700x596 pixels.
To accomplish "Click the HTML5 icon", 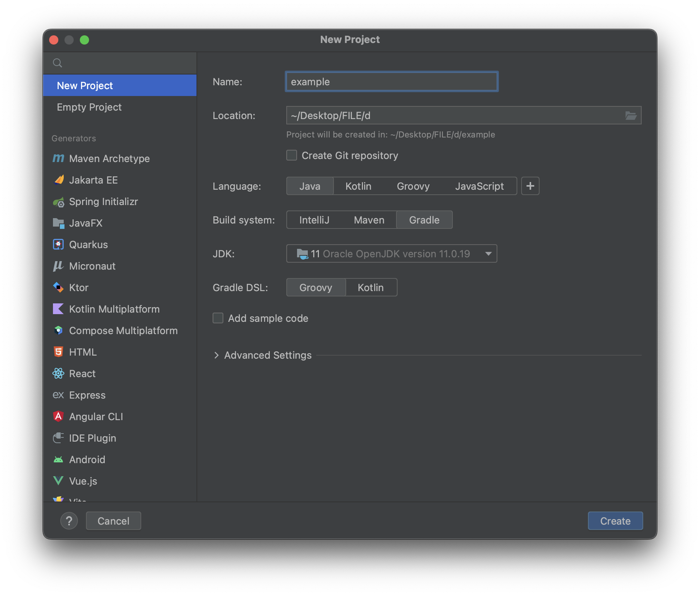I will pyautogui.click(x=58, y=352).
